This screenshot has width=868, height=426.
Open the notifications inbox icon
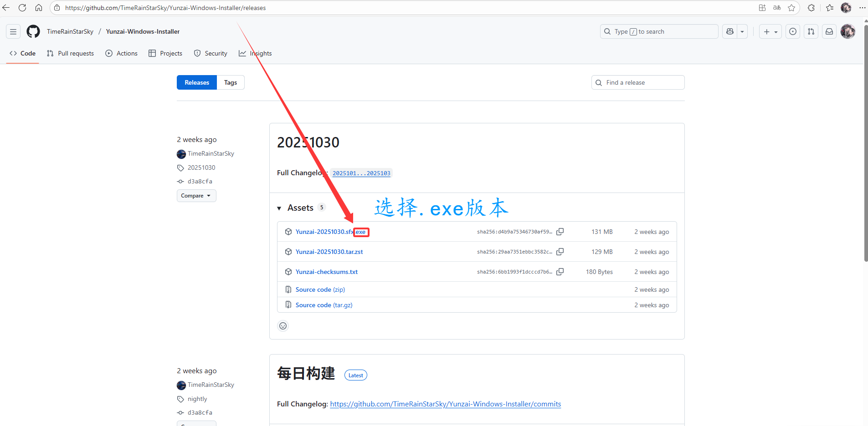[829, 31]
